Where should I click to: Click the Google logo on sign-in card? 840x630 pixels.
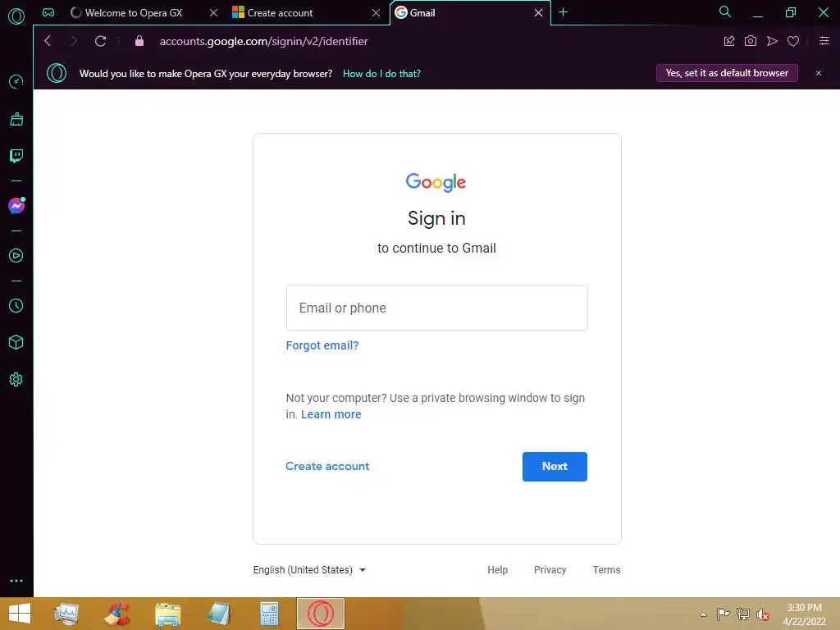tap(436, 182)
